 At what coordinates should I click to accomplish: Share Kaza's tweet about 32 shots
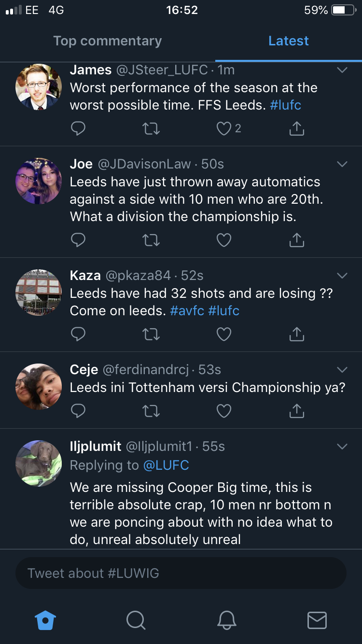click(296, 334)
